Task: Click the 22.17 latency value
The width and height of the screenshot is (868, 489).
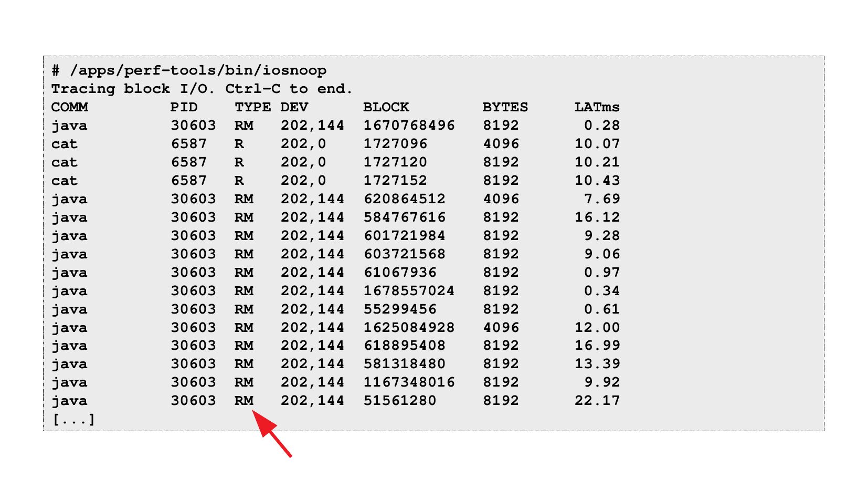Action: tap(597, 401)
